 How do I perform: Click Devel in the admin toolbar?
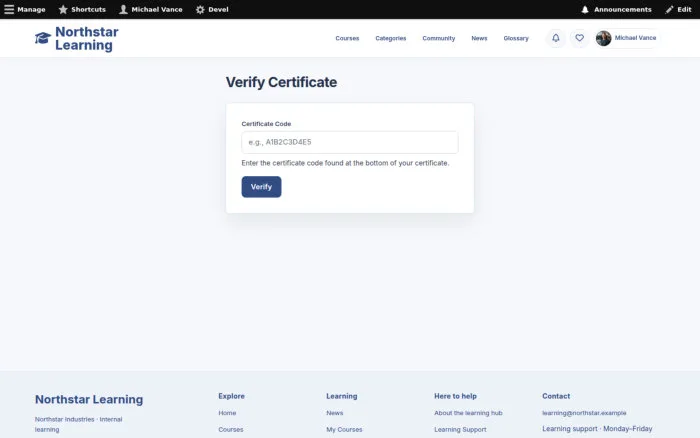pyautogui.click(x=218, y=9)
